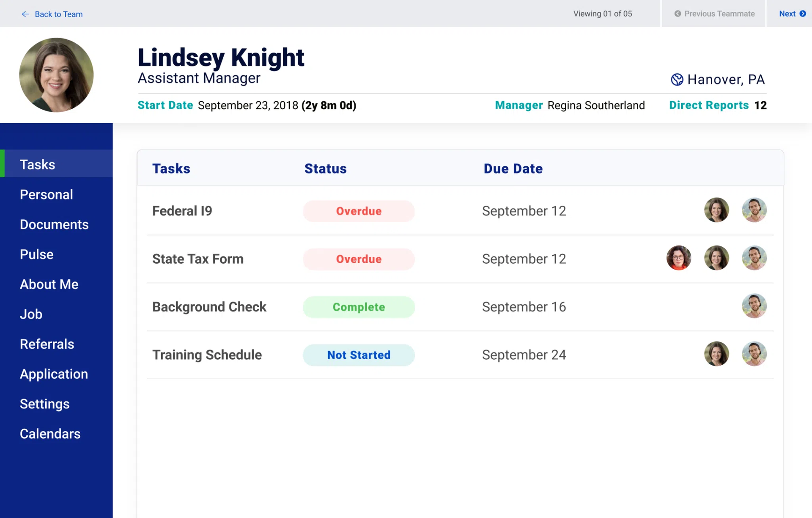This screenshot has width=812, height=518.
Task: Click the Hanover, PA location icon
Action: [x=677, y=80]
